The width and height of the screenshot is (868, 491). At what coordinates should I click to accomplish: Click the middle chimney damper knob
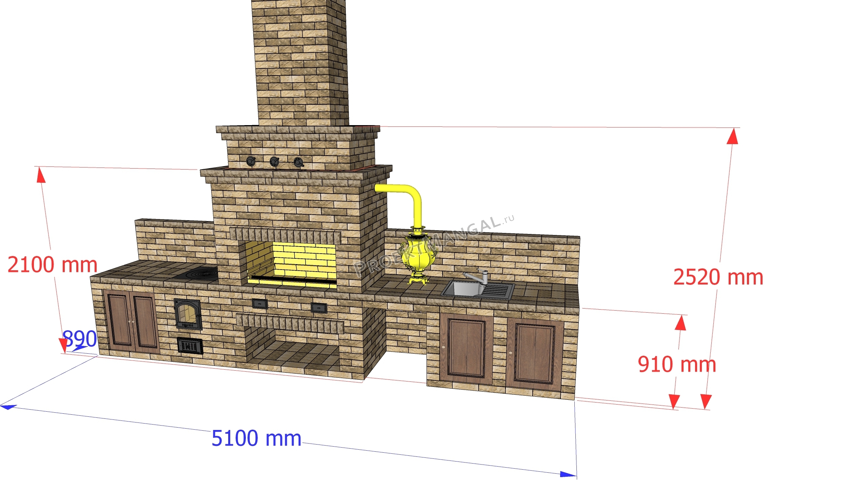tap(275, 161)
